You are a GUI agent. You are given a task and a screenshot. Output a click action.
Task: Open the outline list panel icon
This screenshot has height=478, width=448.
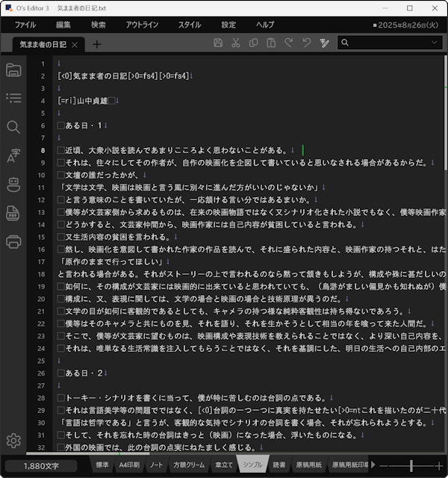[13, 98]
